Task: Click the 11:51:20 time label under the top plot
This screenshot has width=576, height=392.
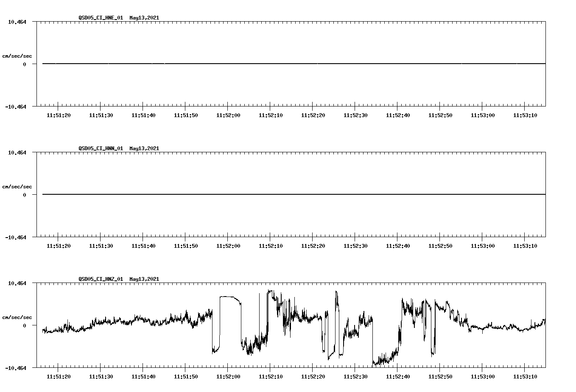Action: pos(58,115)
